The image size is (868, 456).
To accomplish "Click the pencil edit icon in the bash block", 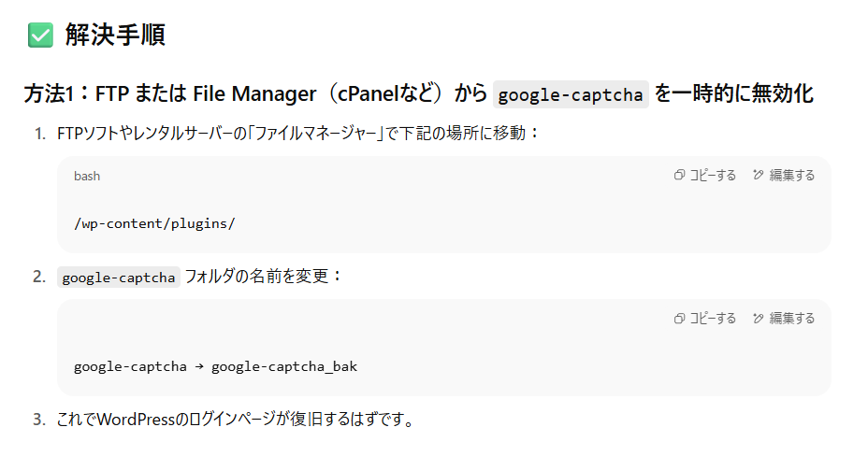I will (759, 176).
